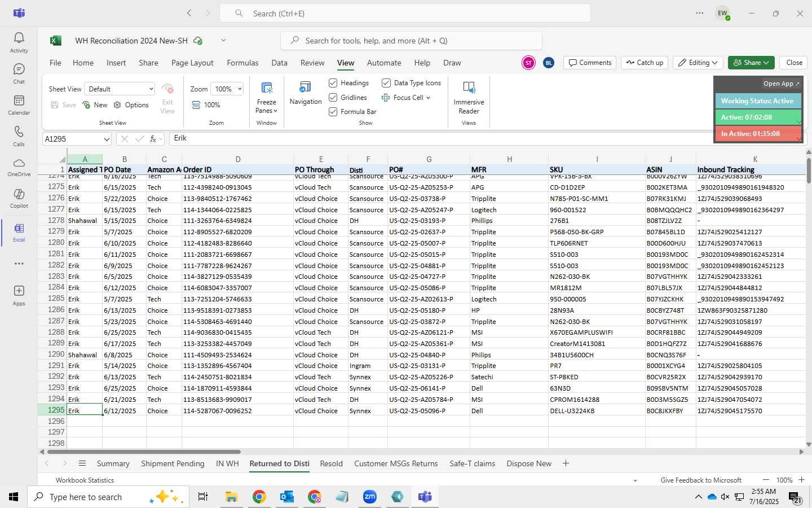
Task: Click the Teams Search box
Action: tap(405, 13)
